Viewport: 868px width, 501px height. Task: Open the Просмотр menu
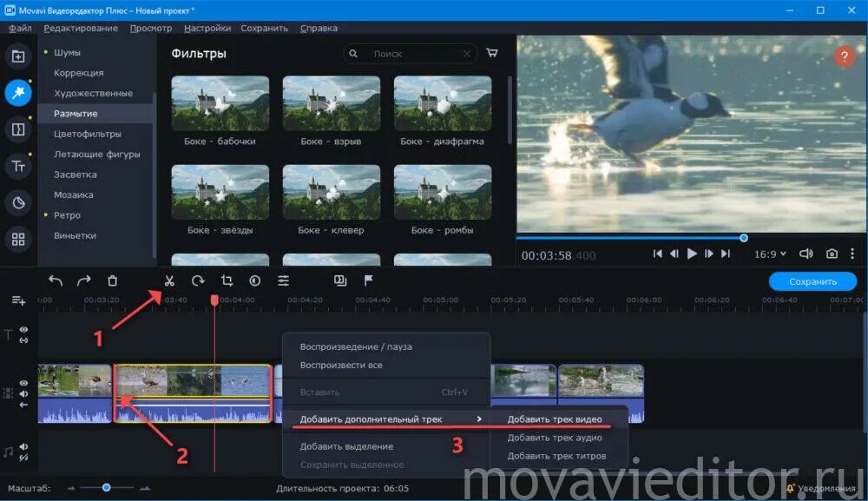150,28
